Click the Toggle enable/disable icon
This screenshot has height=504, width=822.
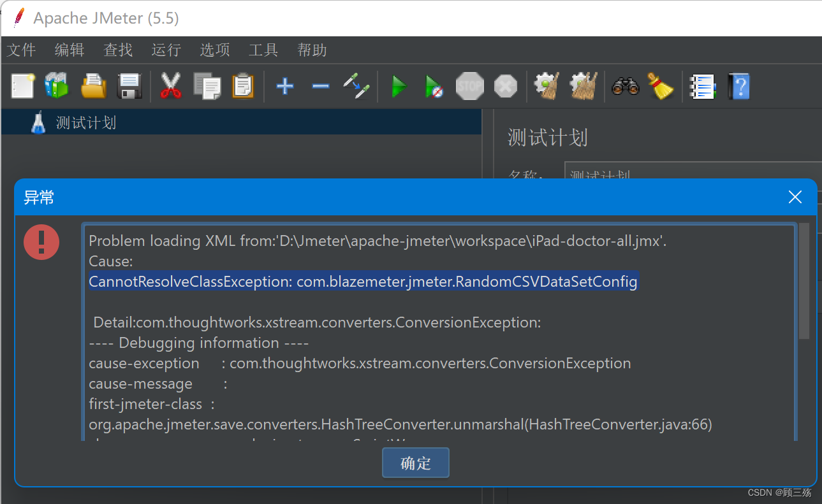click(356, 85)
